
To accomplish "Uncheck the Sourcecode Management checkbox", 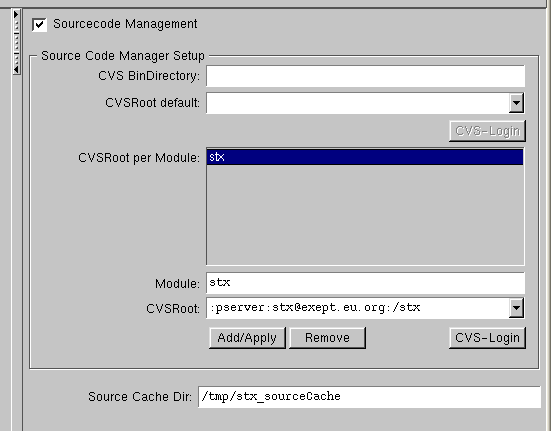I will [x=39, y=25].
